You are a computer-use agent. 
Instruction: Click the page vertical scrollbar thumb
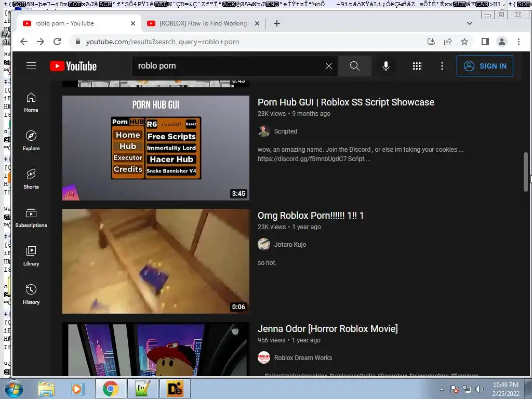(526, 172)
